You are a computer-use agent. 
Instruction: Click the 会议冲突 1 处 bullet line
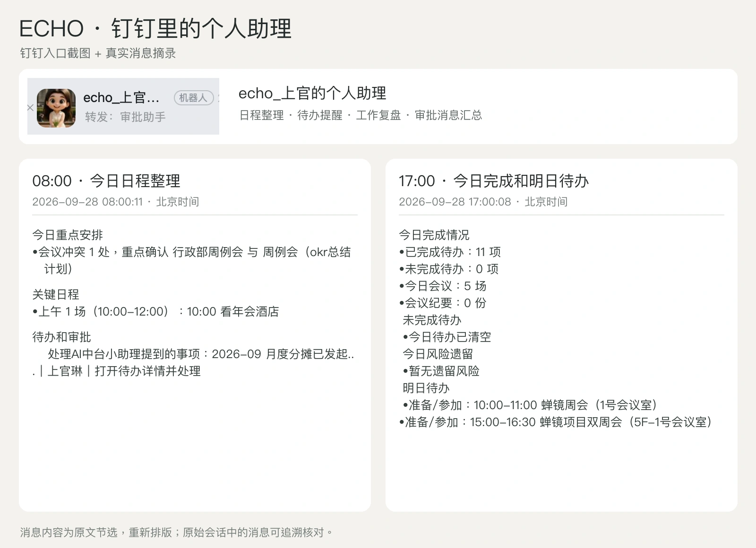tap(192, 260)
